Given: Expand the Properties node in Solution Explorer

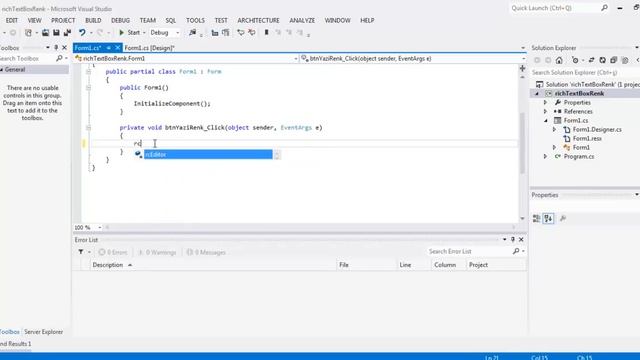Looking at the screenshot, I should click(x=546, y=102).
